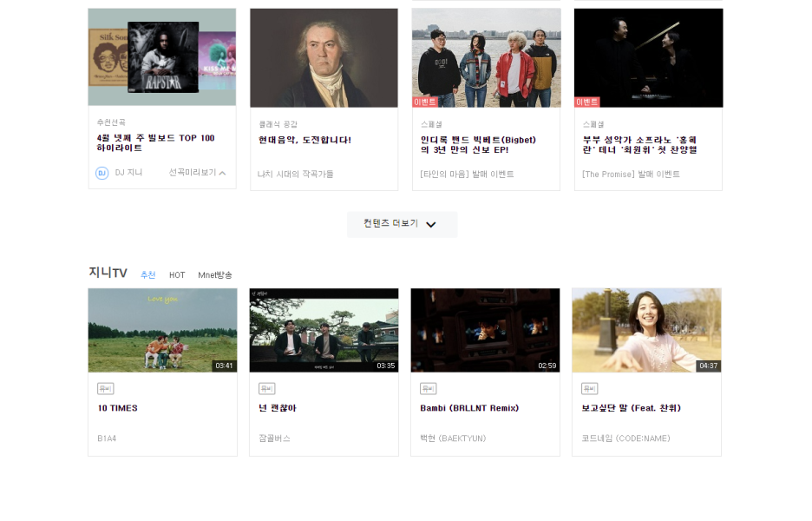
Task: Open 인디록 밴드 빅베트(Bigbet) article title
Action: click(x=478, y=145)
